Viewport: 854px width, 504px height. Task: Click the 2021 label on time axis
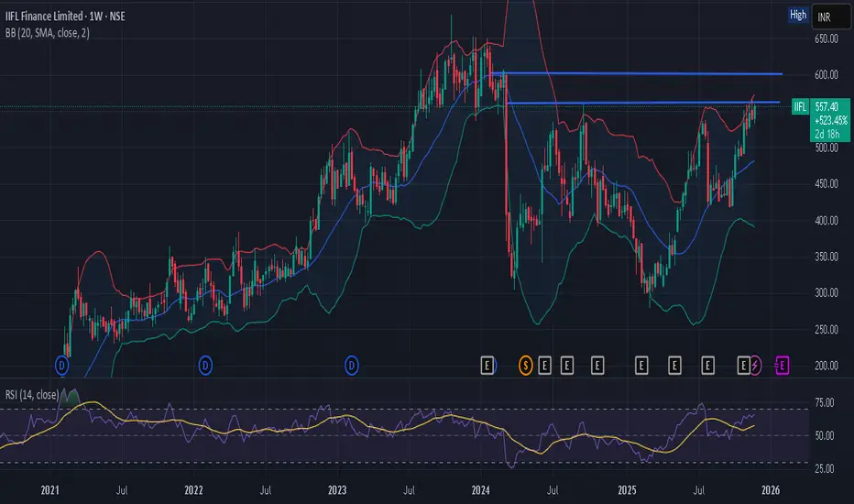click(x=49, y=490)
